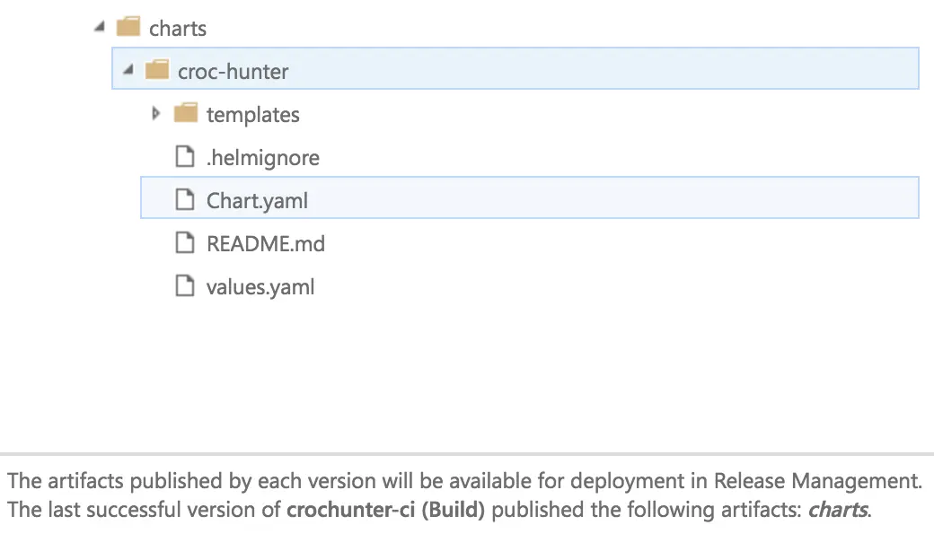Open the .helmignore file

pos(262,158)
